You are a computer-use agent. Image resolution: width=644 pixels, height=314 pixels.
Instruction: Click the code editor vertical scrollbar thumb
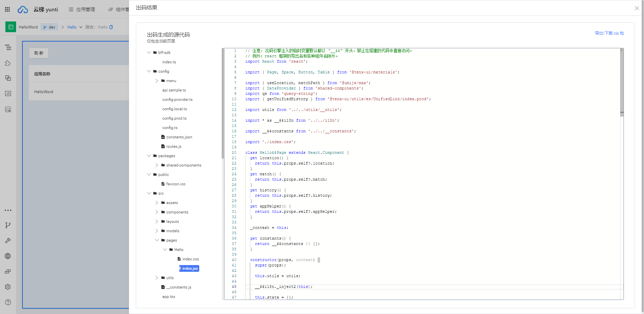622,82
